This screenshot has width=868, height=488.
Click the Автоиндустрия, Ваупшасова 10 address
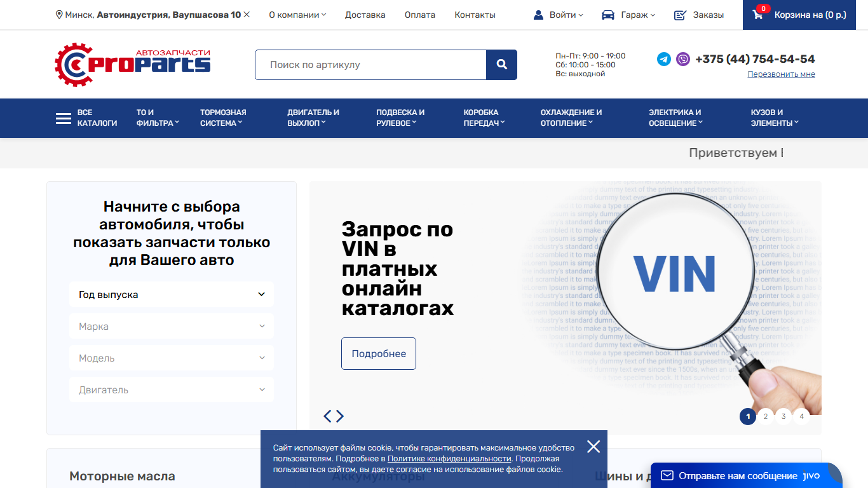click(x=169, y=15)
